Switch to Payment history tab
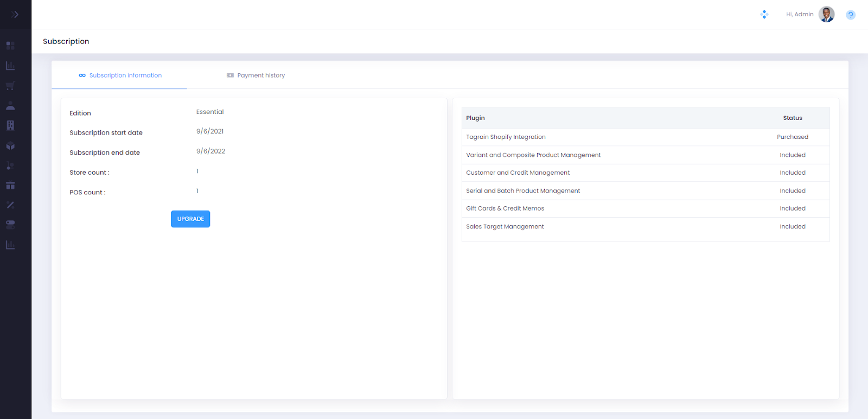The width and height of the screenshot is (868, 419). 256,75
